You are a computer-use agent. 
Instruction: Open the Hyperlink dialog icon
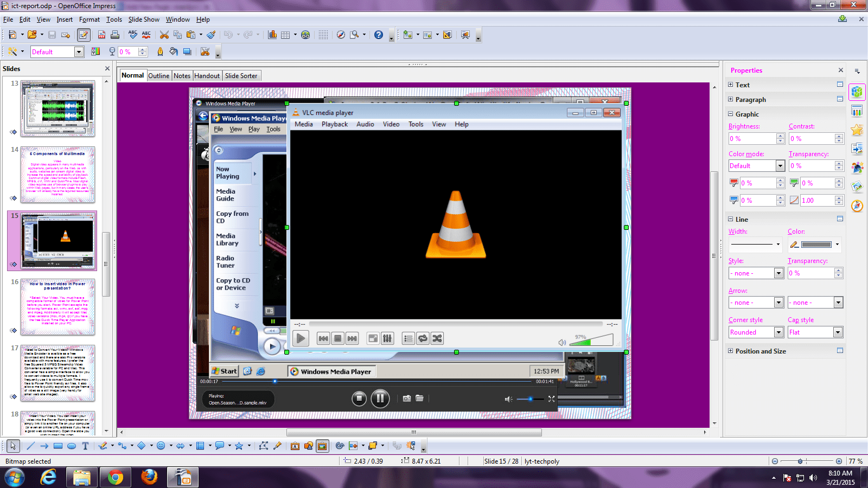tap(306, 35)
